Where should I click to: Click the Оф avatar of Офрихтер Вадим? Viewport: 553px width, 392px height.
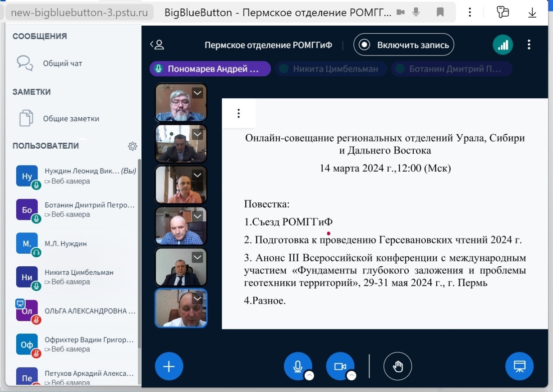[27, 345]
